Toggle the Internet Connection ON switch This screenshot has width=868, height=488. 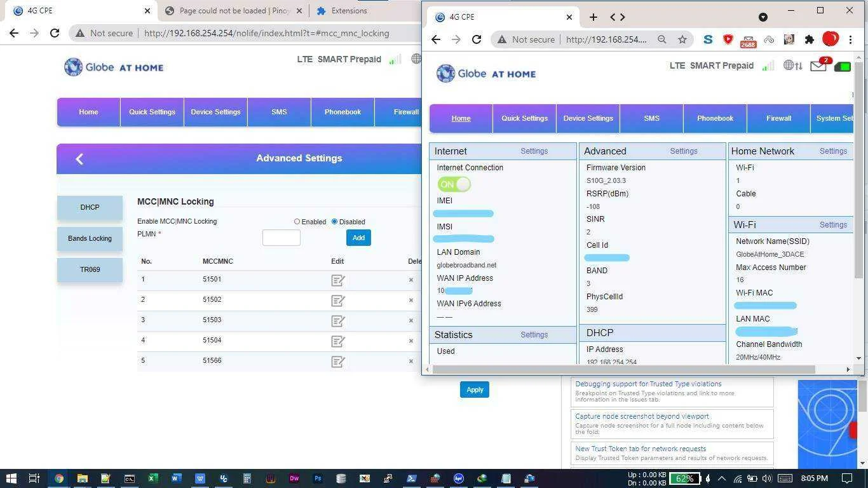(x=454, y=184)
